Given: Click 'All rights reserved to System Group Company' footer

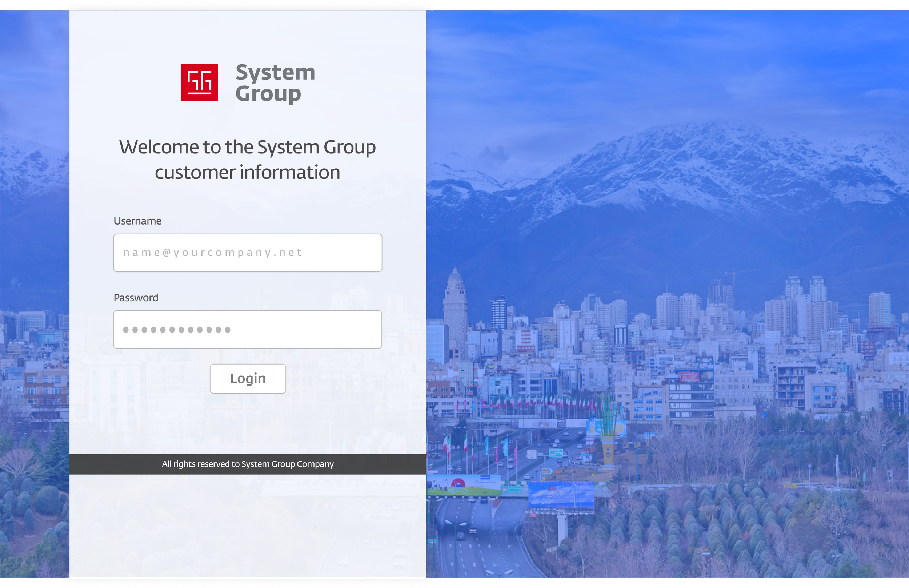Looking at the screenshot, I should coord(248,464).
